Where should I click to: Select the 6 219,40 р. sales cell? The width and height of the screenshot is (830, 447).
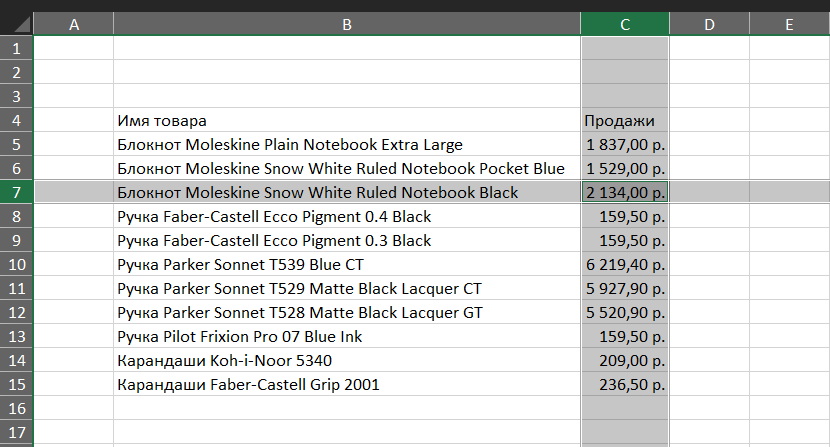click(625, 264)
